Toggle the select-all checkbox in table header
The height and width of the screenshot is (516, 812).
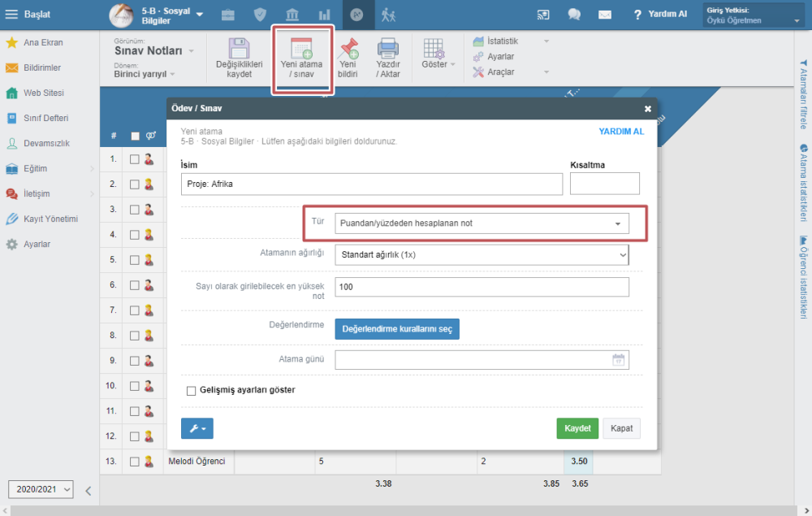pyautogui.click(x=135, y=137)
